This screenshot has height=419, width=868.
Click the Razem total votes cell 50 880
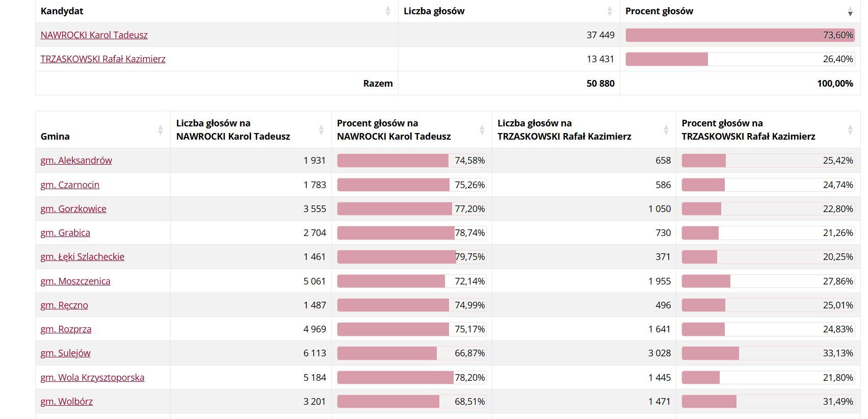click(600, 84)
